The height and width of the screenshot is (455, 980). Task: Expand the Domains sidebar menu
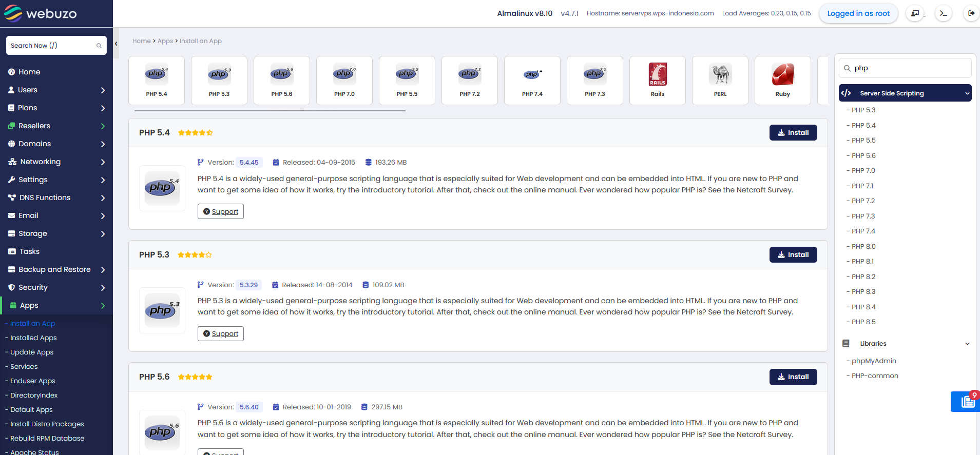tap(56, 144)
